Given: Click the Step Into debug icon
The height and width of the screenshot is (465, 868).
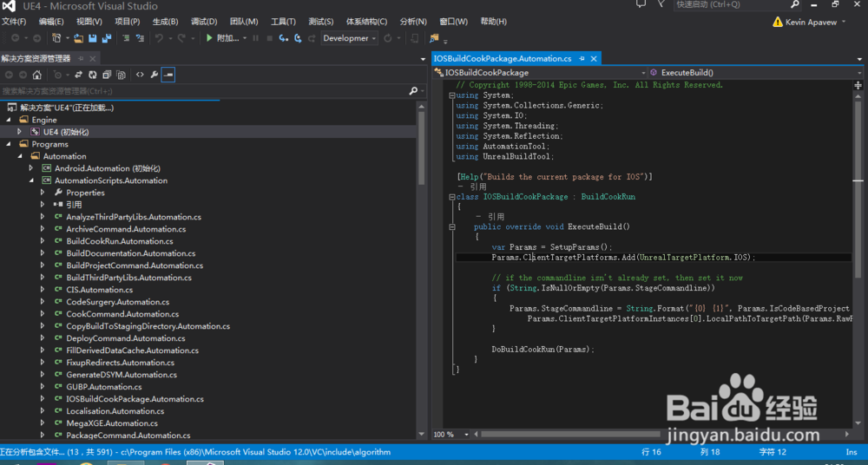Looking at the screenshot, I should (x=284, y=38).
